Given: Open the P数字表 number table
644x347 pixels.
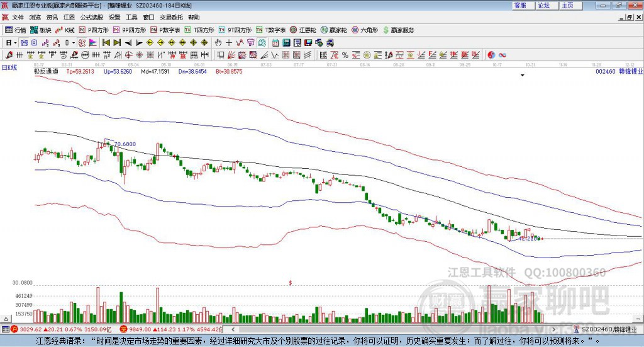Looking at the screenshot, I should point(165,30).
